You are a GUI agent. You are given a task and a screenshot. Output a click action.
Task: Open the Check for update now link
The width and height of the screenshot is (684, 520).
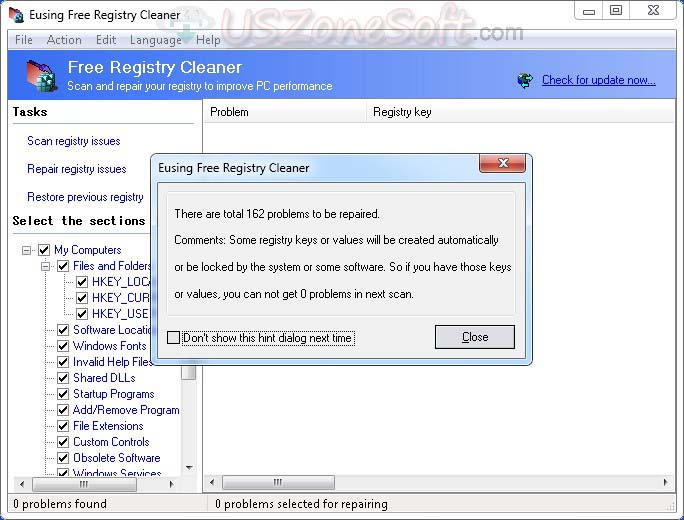(x=598, y=80)
